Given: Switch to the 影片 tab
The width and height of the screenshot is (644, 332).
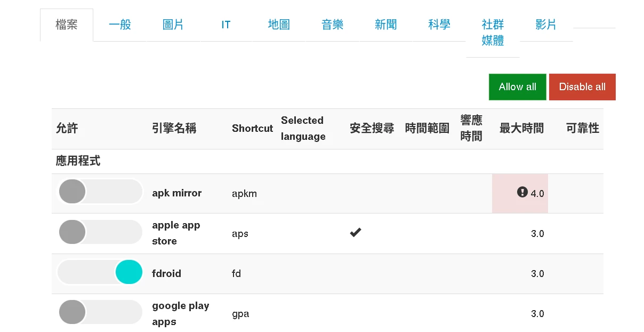Looking at the screenshot, I should click(x=545, y=25).
